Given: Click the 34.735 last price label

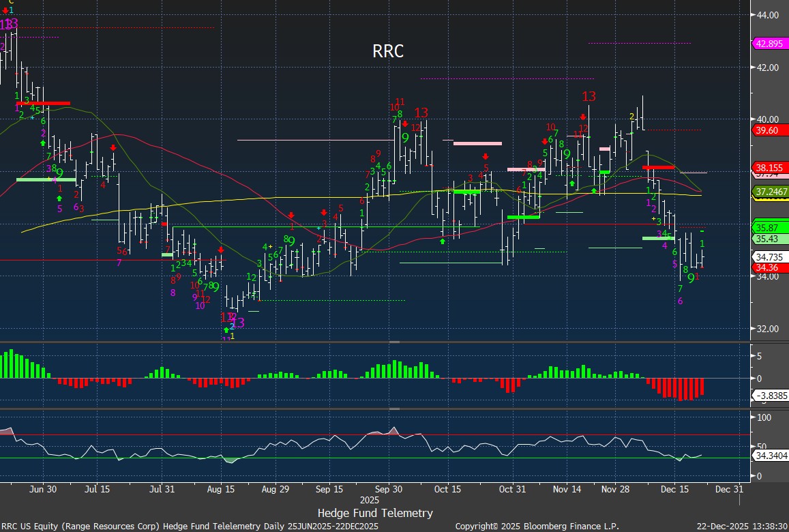Looking at the screenshot, I should pos(768,256).
